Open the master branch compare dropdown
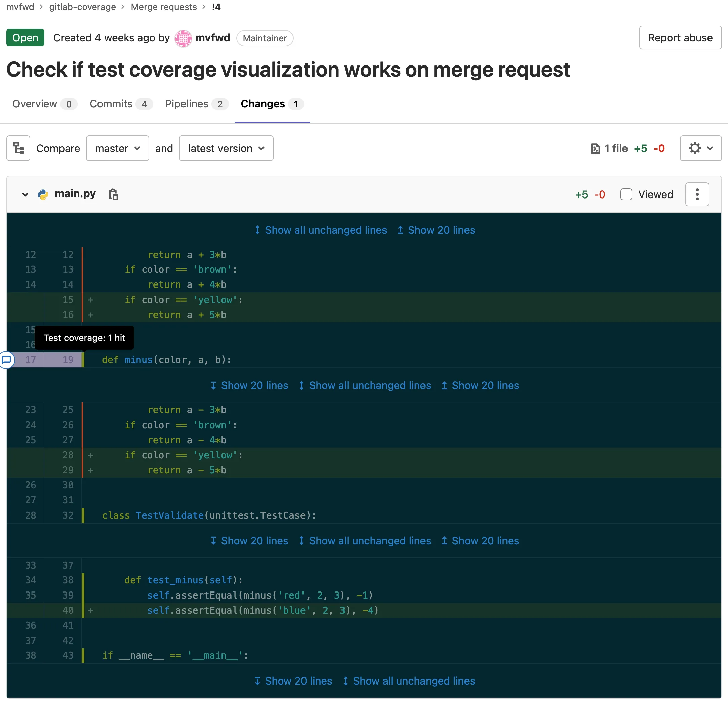 pos(117,148)
